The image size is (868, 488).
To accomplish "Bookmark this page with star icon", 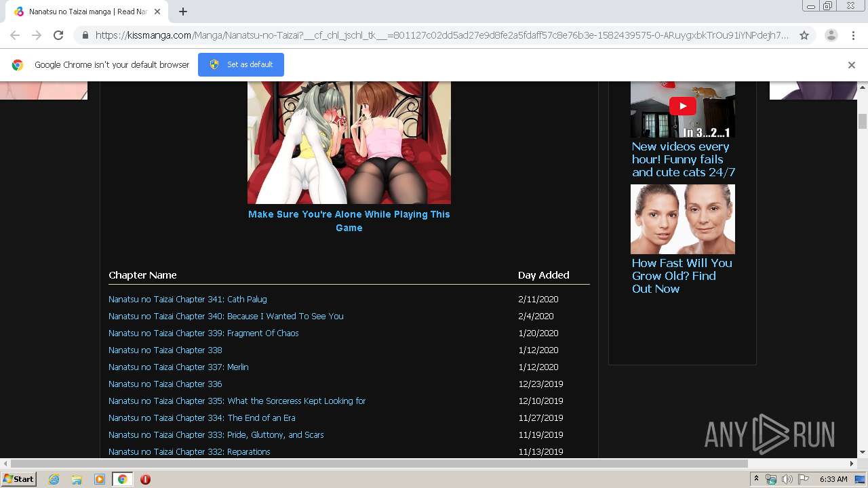I will point(804,35).
